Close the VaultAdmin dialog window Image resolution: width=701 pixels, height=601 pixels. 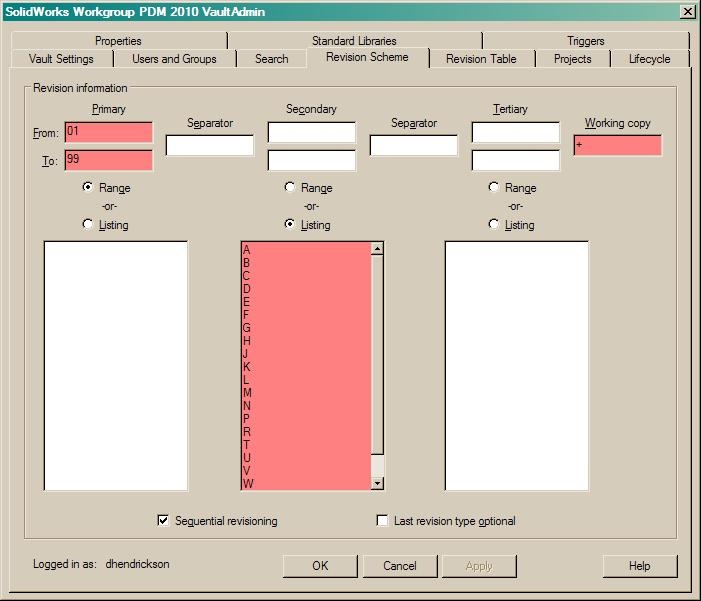tap(687, 12)
